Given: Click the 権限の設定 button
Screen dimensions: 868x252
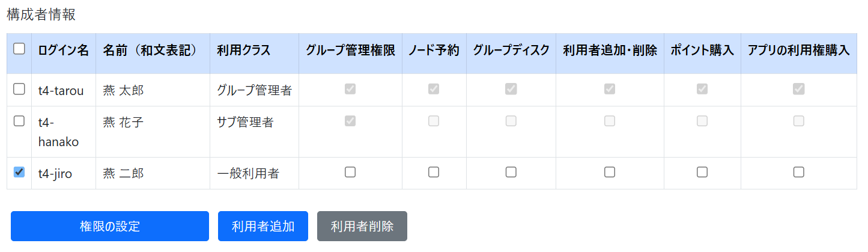Looking at the screenshot, I should click(110, 226).
